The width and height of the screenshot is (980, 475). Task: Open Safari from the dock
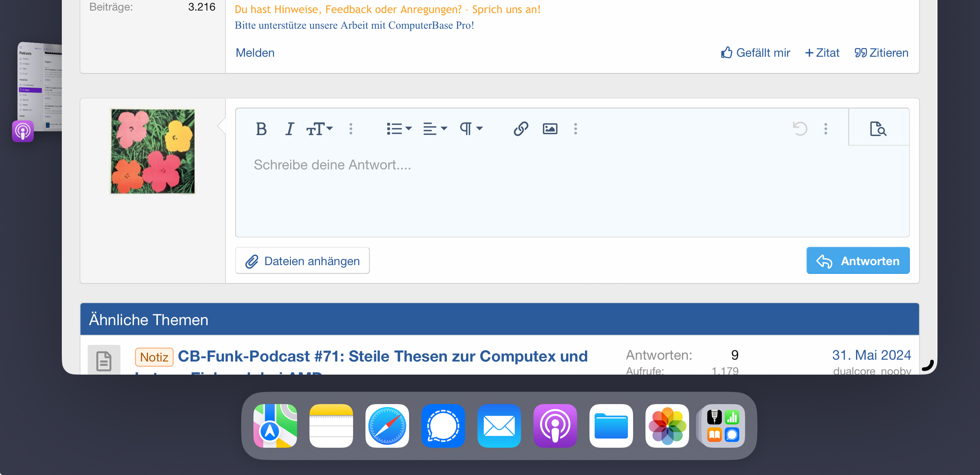[387, 426]
